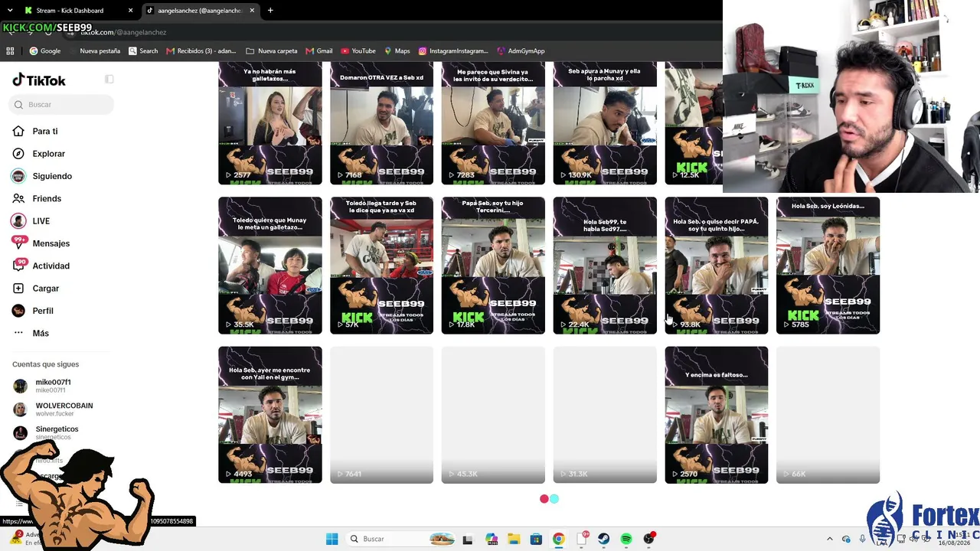
Task: Open Steam from the taskbar
Action: click(x=604, y=539)
